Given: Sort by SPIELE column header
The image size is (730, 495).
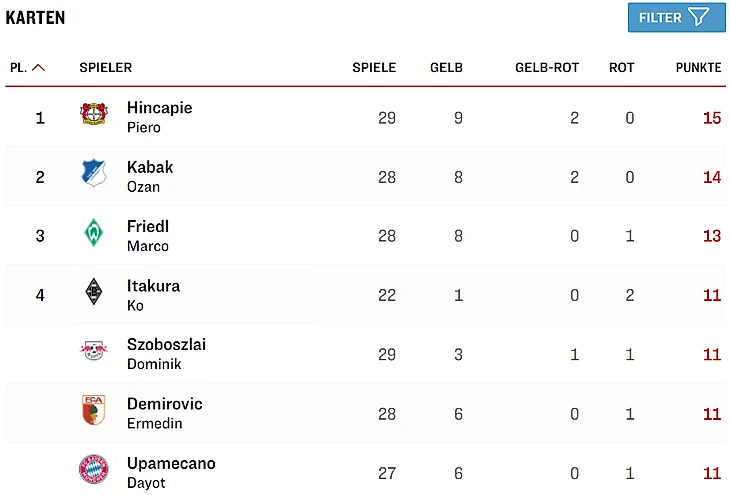Looking at the screenshot, I should point(374,68).
